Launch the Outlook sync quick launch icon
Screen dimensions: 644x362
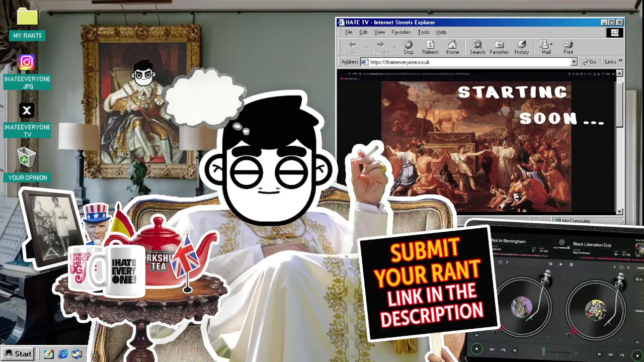(77, 354)
